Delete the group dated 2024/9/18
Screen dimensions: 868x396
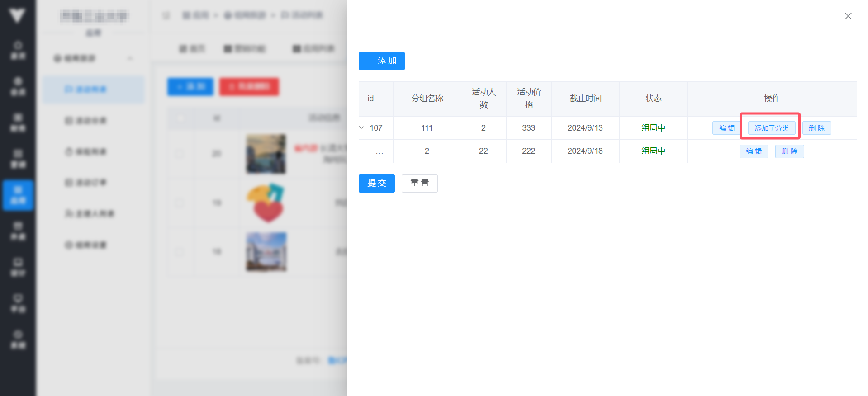coord(789,151)
